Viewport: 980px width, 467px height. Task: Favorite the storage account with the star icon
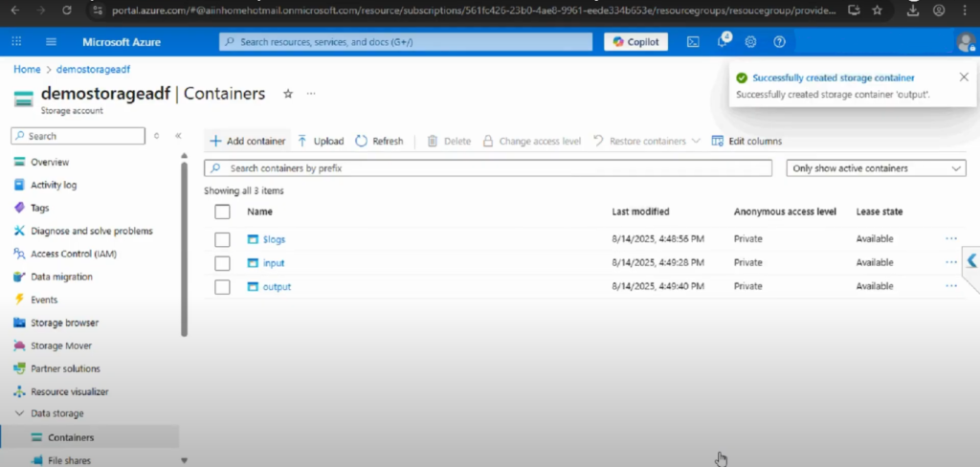[288, 94]
